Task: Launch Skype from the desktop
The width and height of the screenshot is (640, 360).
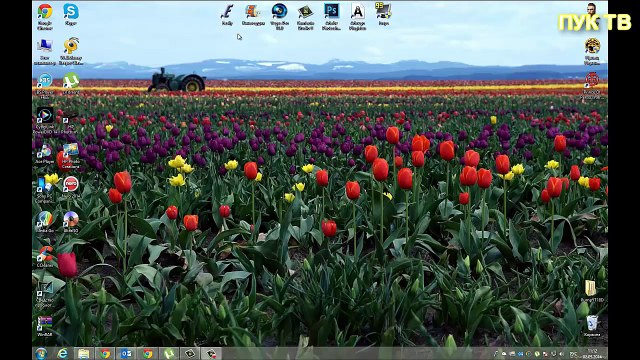Action: pyautogui.click(x=71, y=15)
